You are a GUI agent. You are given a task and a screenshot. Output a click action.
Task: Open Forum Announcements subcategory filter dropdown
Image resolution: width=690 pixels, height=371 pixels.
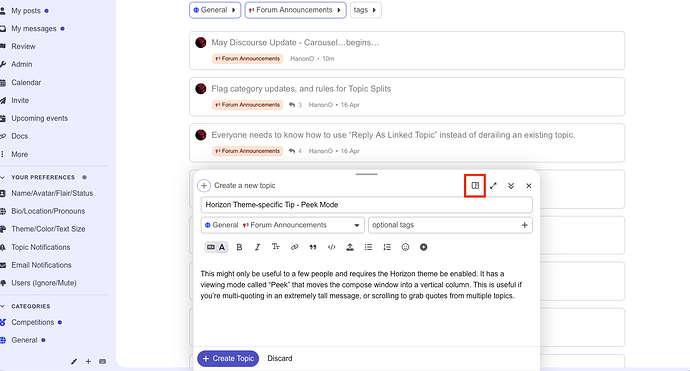click(295, 10)
